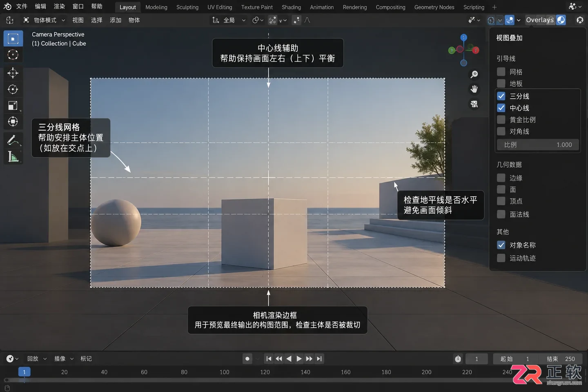This screenshot has width=588, height=392.
Task: Add a workspace with plus button
Action: [494, 7]
